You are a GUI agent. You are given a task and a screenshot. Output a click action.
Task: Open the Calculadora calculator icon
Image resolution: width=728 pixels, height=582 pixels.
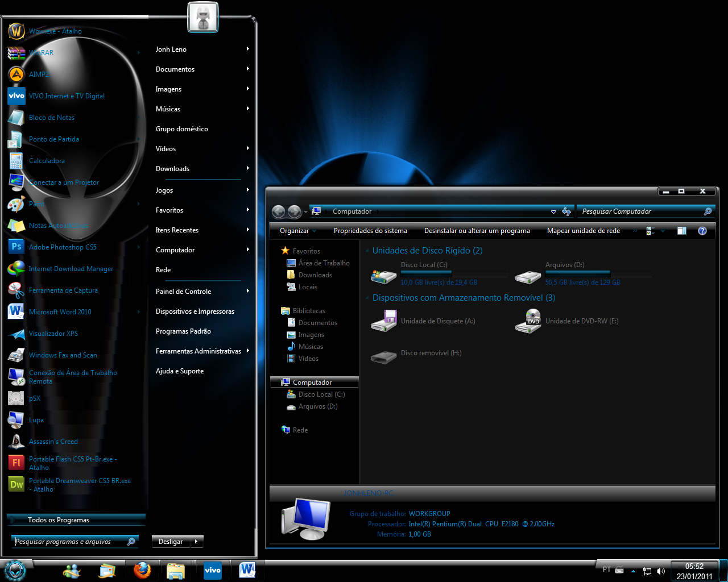pyautogui.click(x=16, y=161)
